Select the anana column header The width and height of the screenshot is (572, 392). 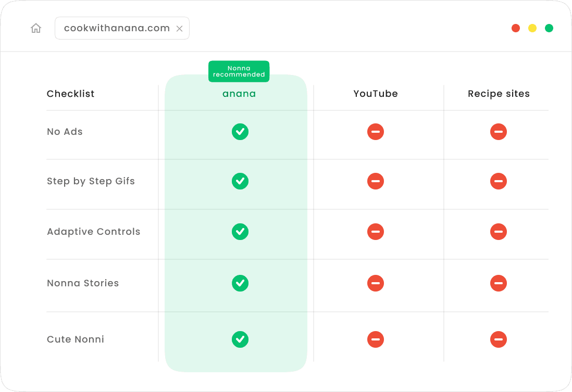tap(239, 94)
